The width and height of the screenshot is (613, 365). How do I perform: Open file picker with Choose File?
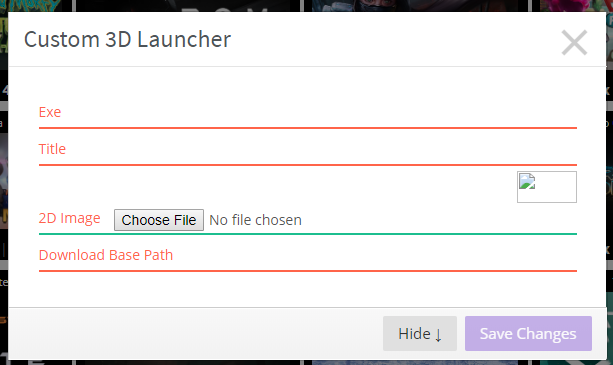pos(159,220)
